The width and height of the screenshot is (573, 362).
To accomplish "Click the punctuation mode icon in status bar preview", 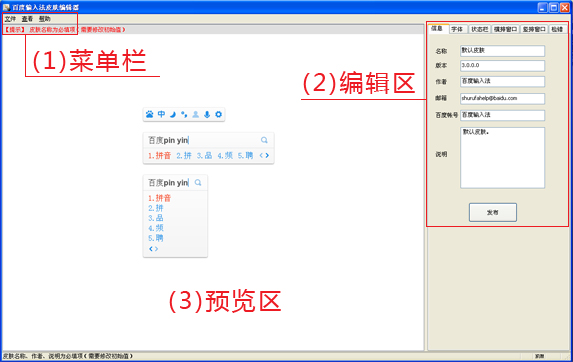I will [x=184, y=114].
